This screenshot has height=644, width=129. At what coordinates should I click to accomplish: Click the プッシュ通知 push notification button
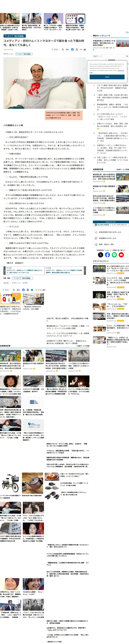[41, 290]
